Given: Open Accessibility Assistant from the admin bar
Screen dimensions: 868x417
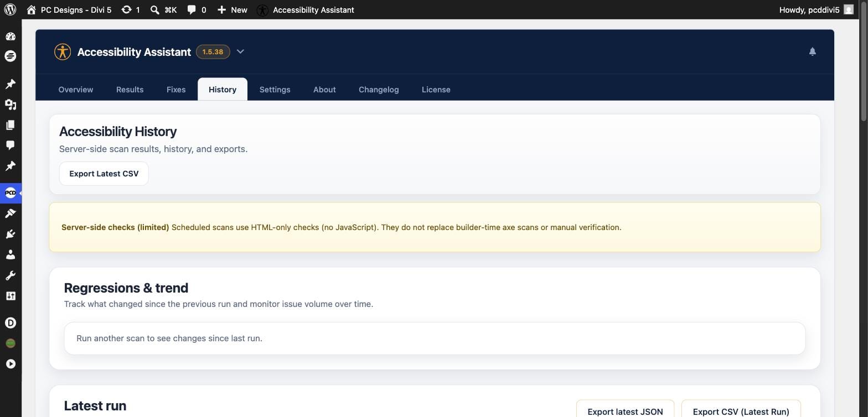Looking at the screenshot, I should pyautogui.click(x=306, y=10).
